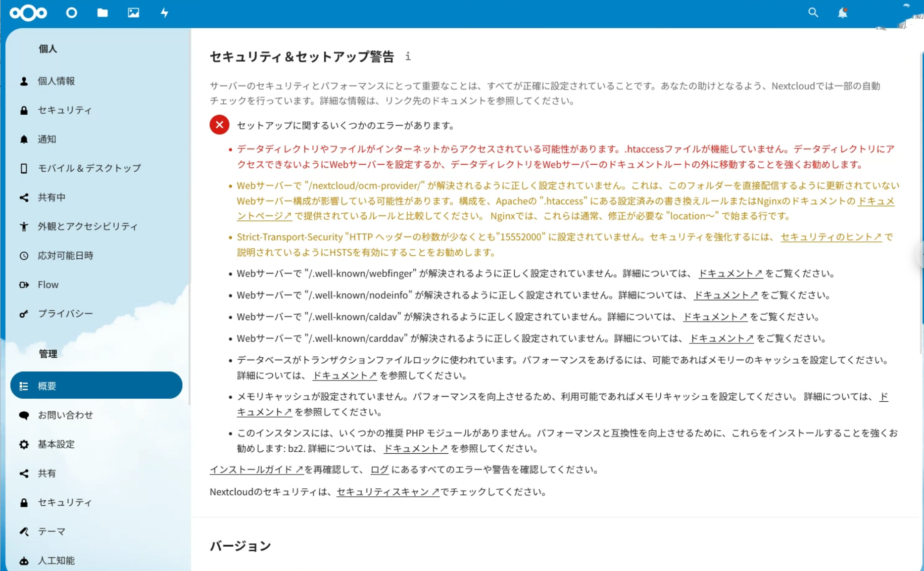Open 共有 under the 管理 section
924x571 pixels.
[96, 474]
